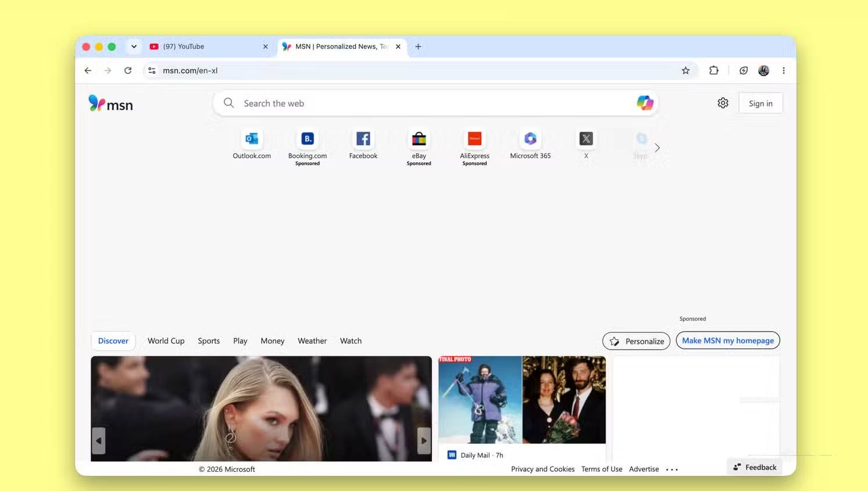Show previous story in carousel
Screen dimensions: 868x491
[98, 440]
